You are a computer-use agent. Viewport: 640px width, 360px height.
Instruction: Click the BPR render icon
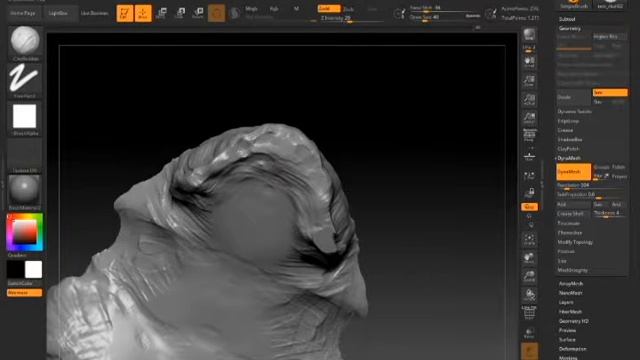click(529, 35)
